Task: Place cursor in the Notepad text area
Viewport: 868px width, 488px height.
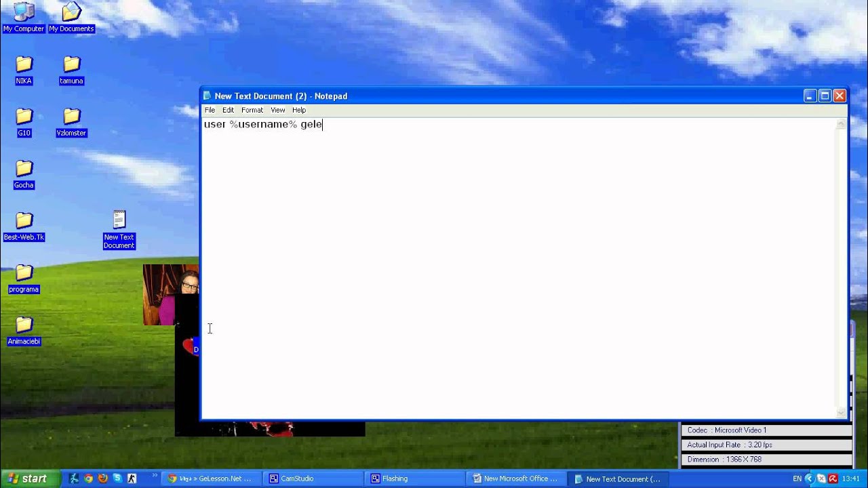Action: pos(519,268)
